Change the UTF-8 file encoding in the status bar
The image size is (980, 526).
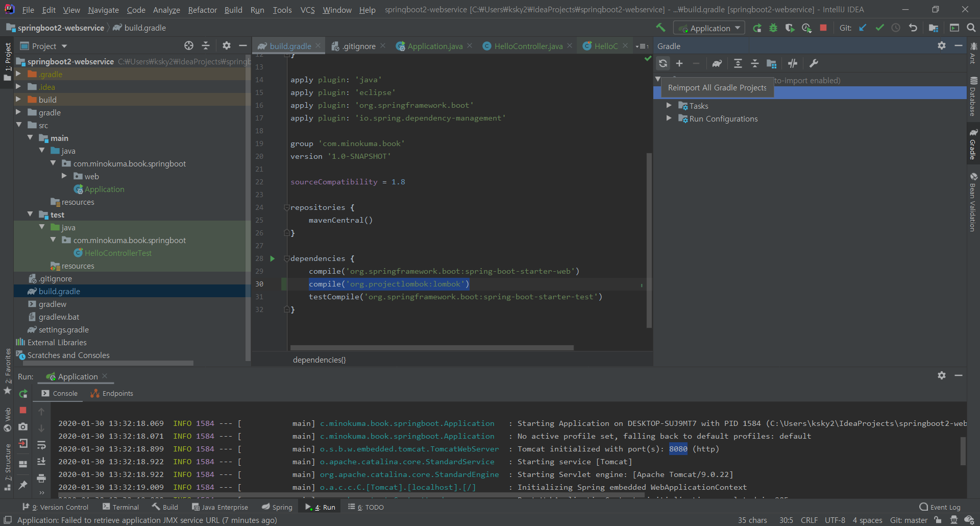[835, 520]
